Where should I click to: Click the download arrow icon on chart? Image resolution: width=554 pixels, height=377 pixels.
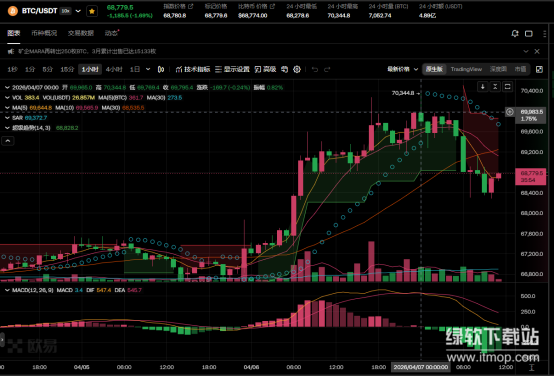pos(482,87)
